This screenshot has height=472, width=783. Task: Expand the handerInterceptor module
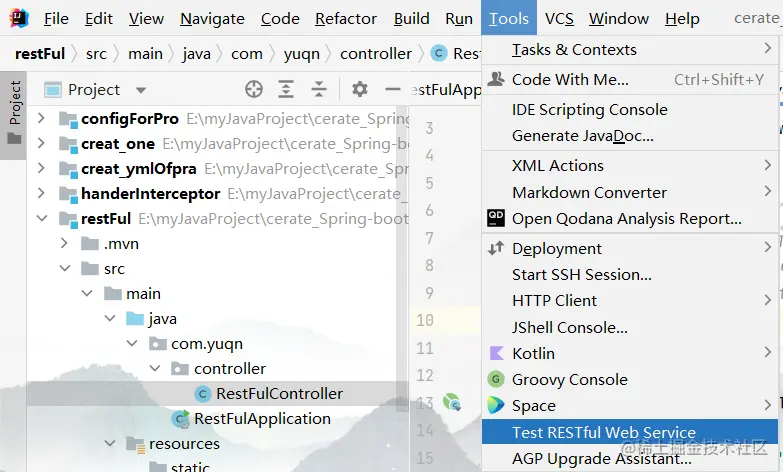pos(41,193)
